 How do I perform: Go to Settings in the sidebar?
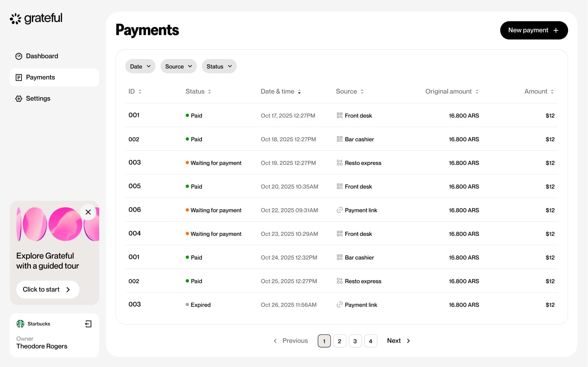click(38, 99)
